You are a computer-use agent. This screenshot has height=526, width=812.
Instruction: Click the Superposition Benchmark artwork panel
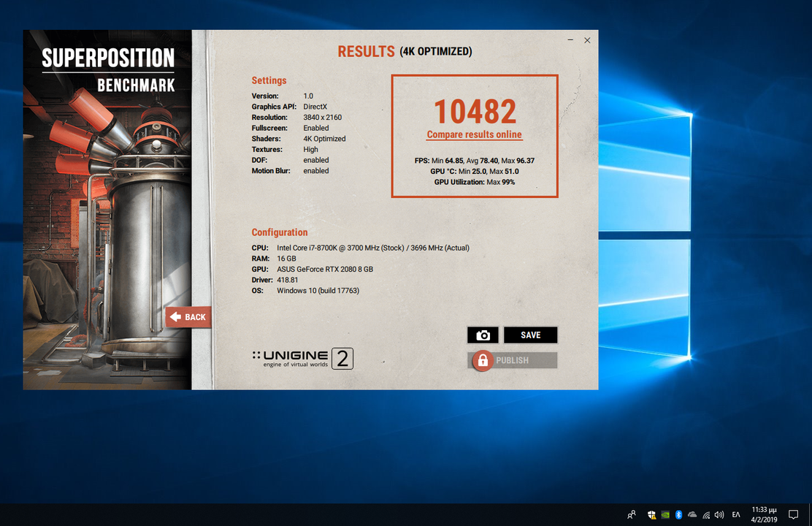coord(107,210)
